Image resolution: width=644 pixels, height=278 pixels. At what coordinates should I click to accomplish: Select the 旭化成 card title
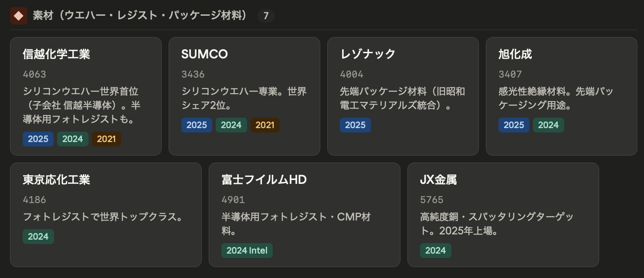(515, 54)
